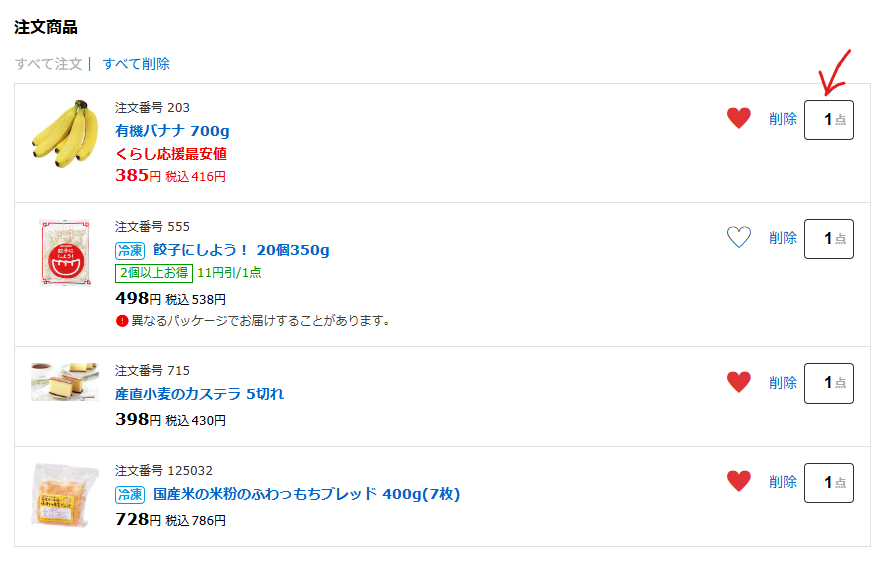
Task: Open quantity box for 米粉ブレッド
Action: (x=828, y=483)
